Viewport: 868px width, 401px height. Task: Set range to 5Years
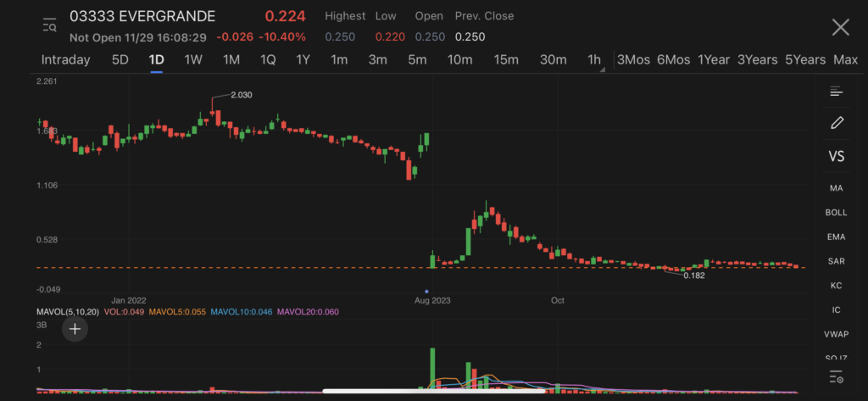[805, 60]
